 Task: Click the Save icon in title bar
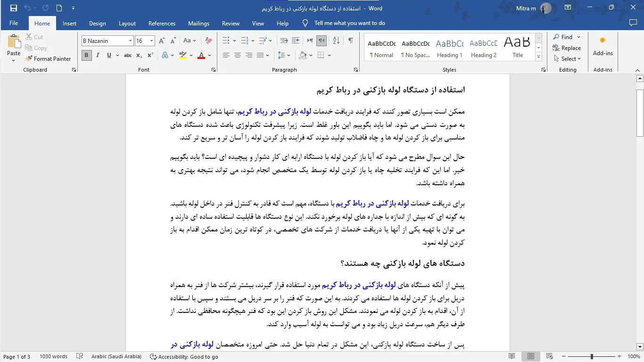click(13, 8)
